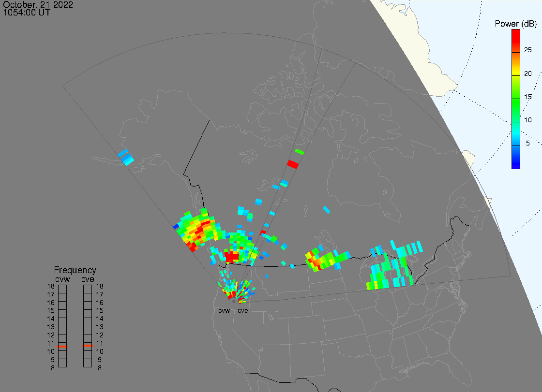The width and height of the screenshot is (542, 392).
Task: Click the 20 tick label on Power colorbar
Action: pos(528,73)
